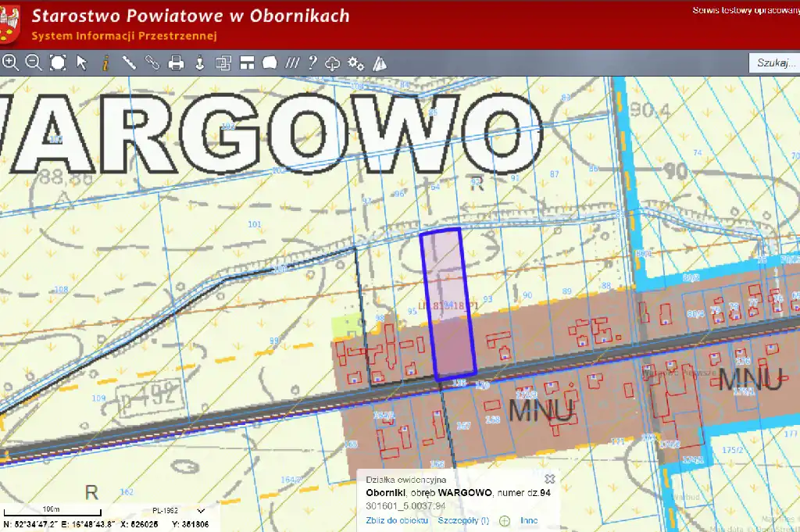The height and width of the screenshot is (532, 800).
Task: Select the distance measuring tool
Action: tap(129, 62)
